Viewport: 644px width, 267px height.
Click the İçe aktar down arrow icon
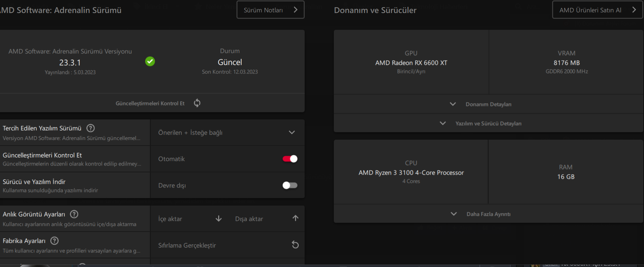pyautogui.click(x=219, y=219)
